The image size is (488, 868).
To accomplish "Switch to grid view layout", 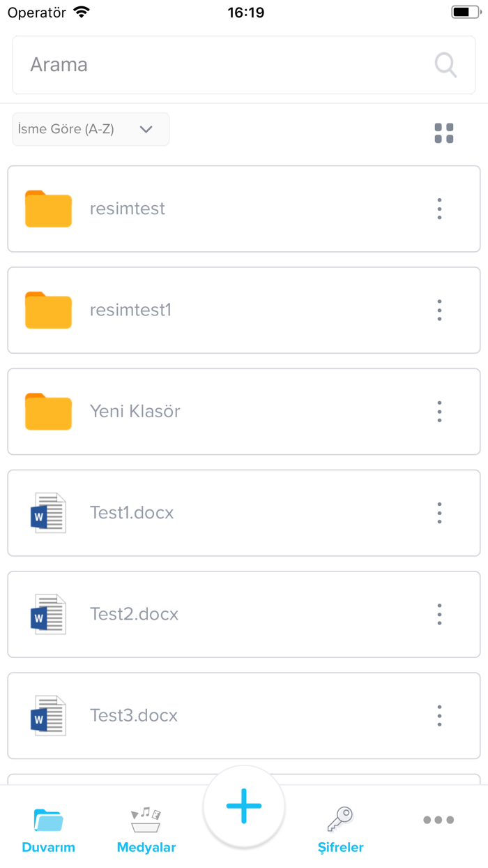I will 444,133.
